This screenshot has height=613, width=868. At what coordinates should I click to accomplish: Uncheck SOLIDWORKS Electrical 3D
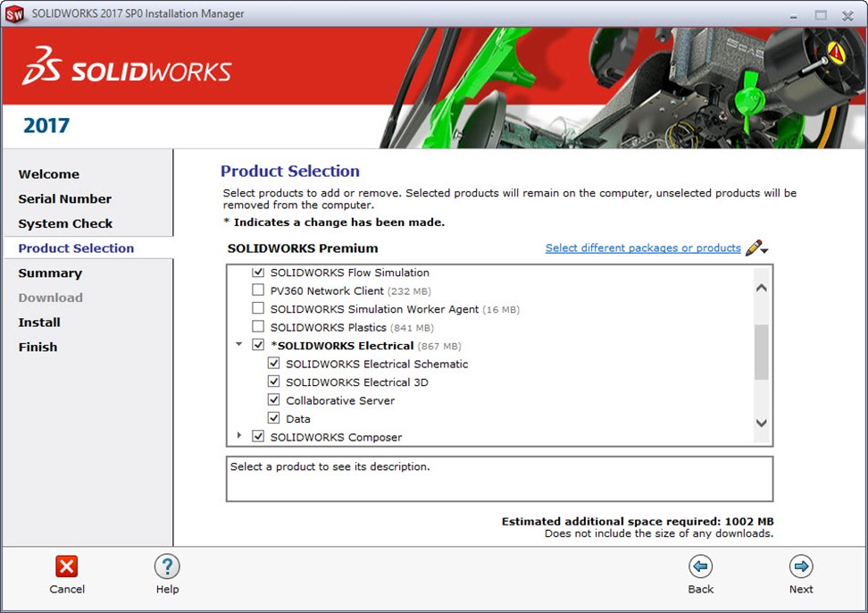[x=274, y=382]
